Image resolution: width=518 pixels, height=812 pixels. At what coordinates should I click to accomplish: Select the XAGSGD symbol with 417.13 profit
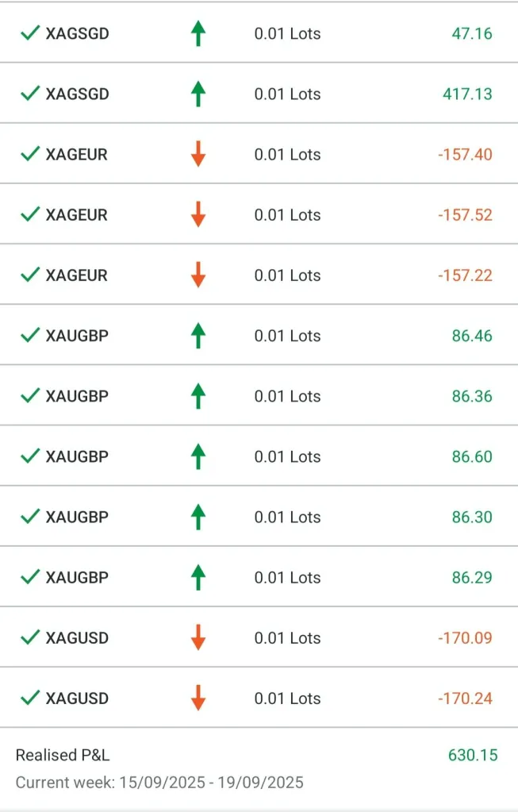(x=78, y=94)
